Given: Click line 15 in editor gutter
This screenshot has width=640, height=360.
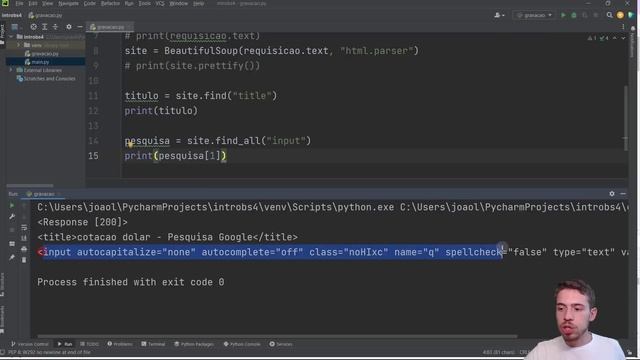Looking at the screenshot, I should tap(93, 156).
